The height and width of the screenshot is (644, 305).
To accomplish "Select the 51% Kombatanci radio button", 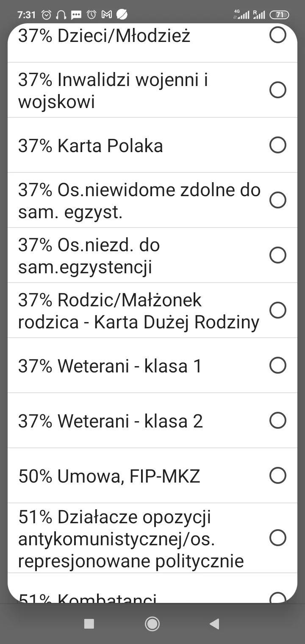I will 278,597.
